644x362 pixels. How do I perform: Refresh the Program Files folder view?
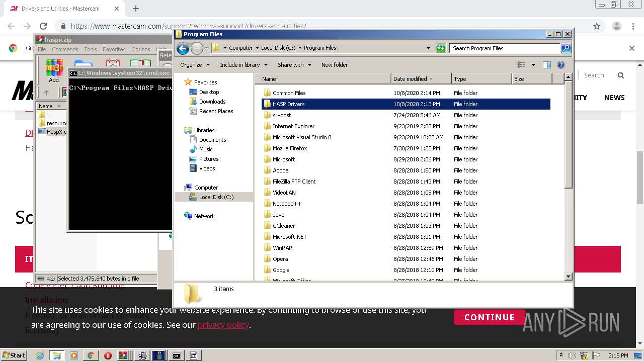pos(441,48)
